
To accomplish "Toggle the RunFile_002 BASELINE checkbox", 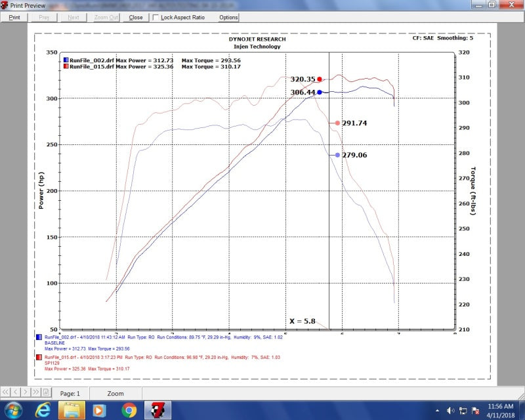I will [39, 337].
